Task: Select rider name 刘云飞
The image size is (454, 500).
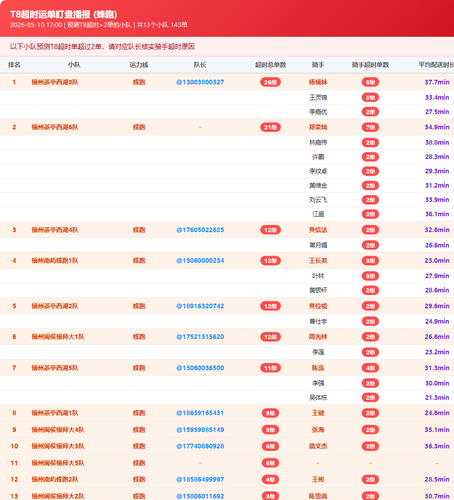Action: (x=318, y=200)
